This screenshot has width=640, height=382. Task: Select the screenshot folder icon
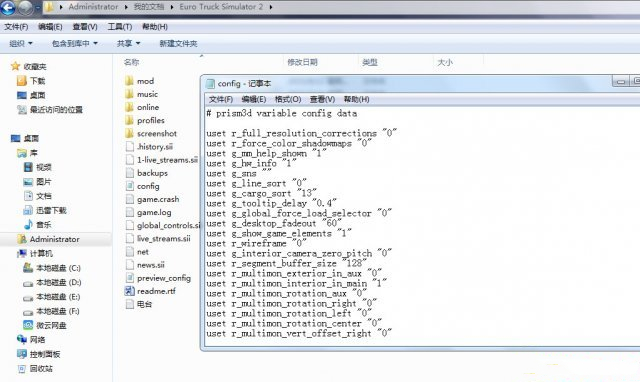[x=129, y=133]
